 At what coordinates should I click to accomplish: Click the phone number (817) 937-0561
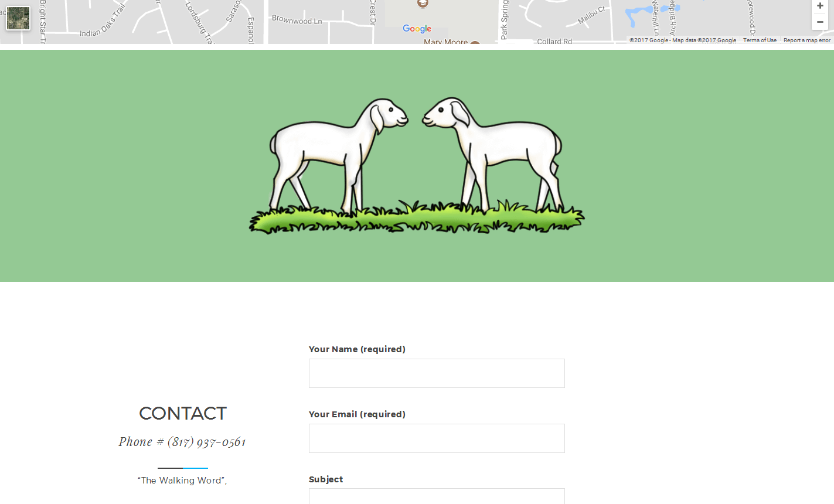pos(206,442)
